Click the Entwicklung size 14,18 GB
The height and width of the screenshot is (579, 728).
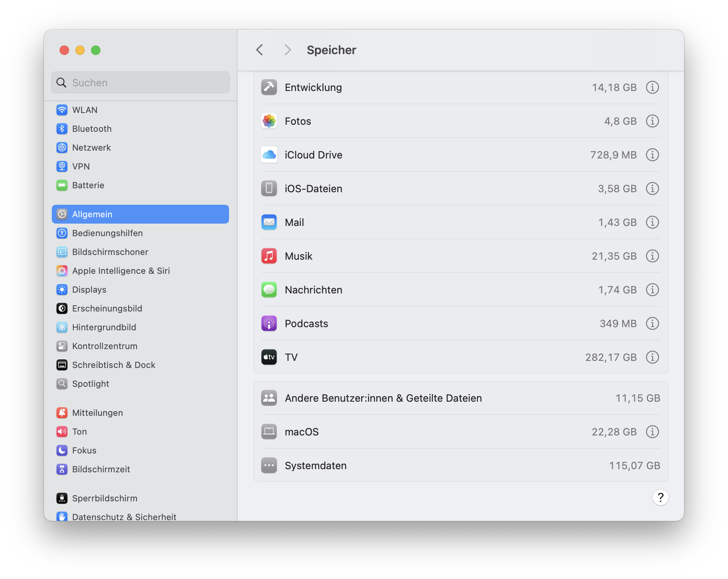coord(614,87)
